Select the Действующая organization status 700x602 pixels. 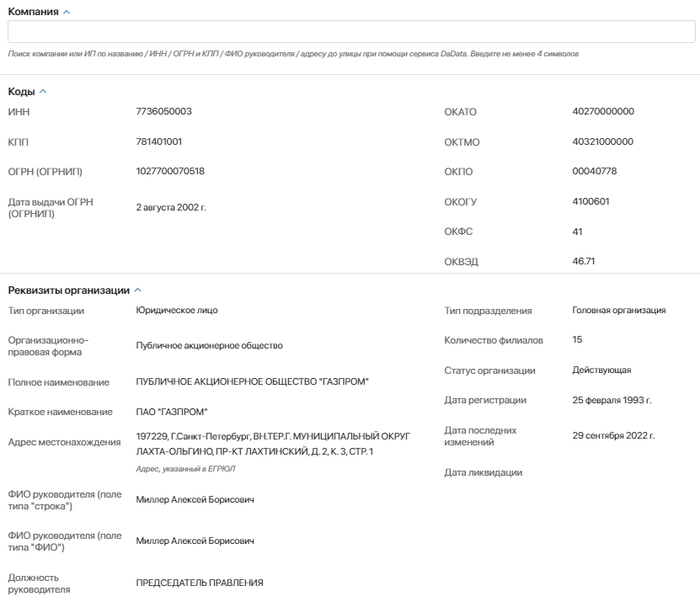(601, 370)
